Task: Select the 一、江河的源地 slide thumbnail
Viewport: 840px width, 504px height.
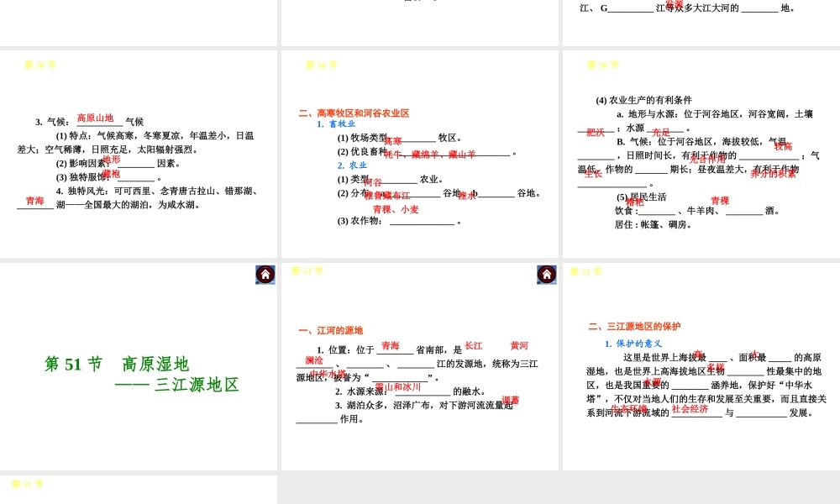Action: (420, 366)
